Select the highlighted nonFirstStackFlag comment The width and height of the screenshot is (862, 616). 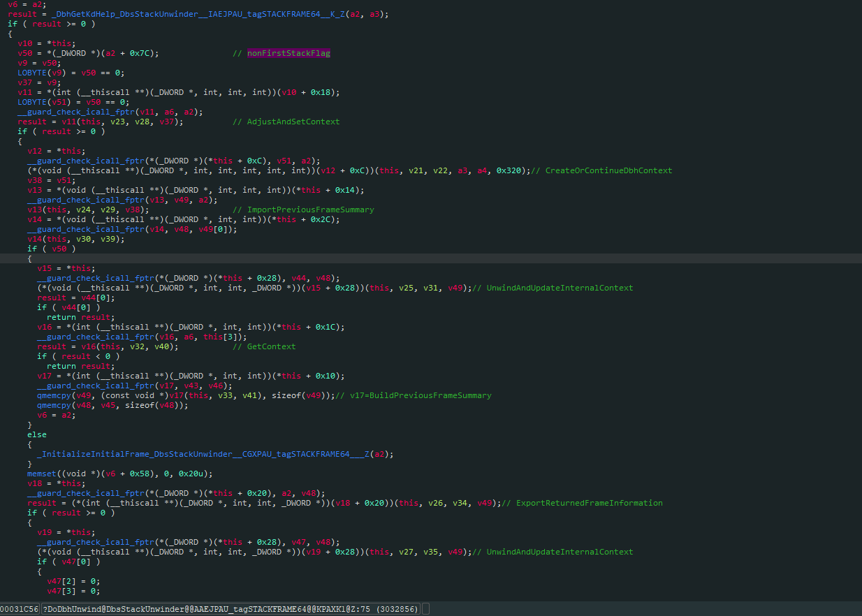coord(288,53)
